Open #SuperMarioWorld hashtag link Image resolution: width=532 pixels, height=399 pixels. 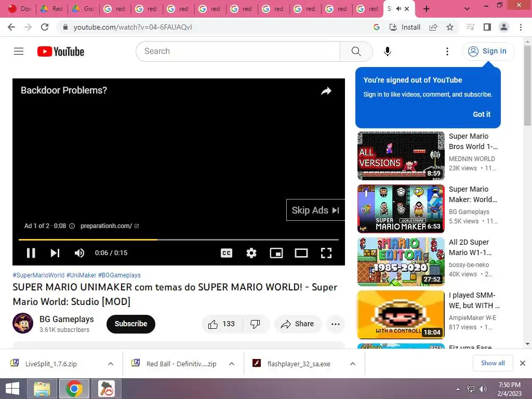38,275
